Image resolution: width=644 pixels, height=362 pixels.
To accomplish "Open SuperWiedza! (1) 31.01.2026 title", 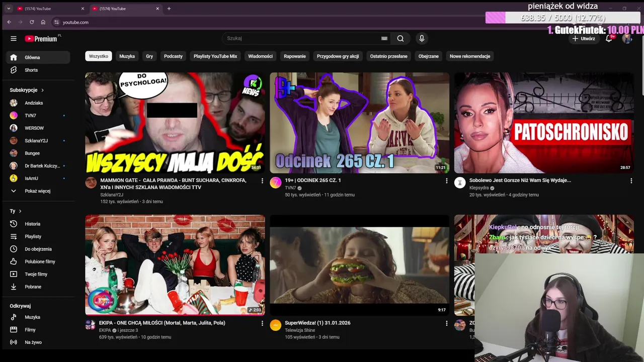I will [x=317, y=323].
